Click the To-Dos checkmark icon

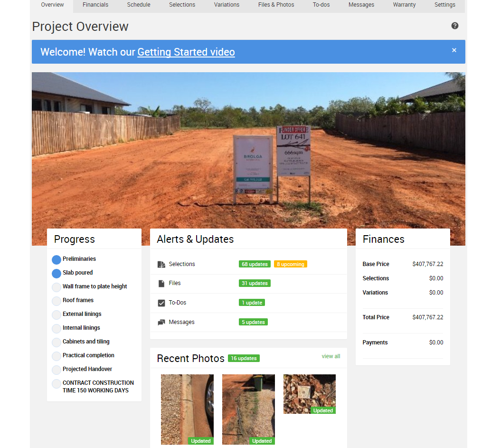point(161,303)
